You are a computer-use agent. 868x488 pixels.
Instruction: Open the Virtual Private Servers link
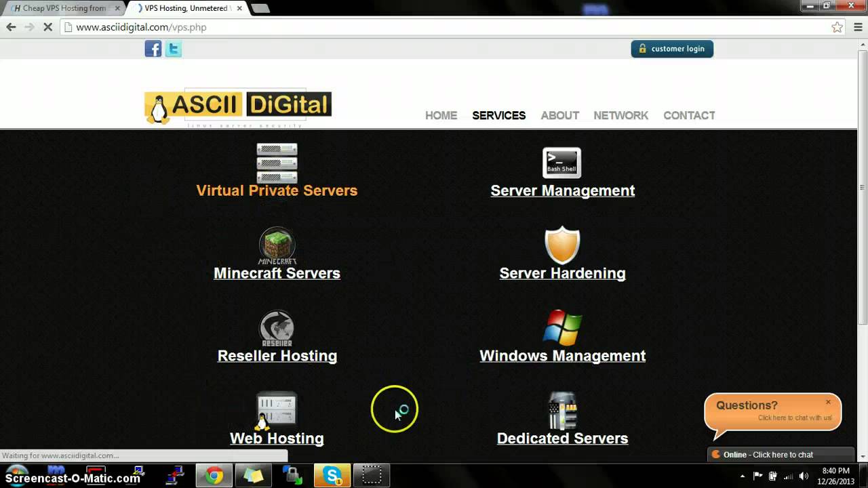[277, 190]
